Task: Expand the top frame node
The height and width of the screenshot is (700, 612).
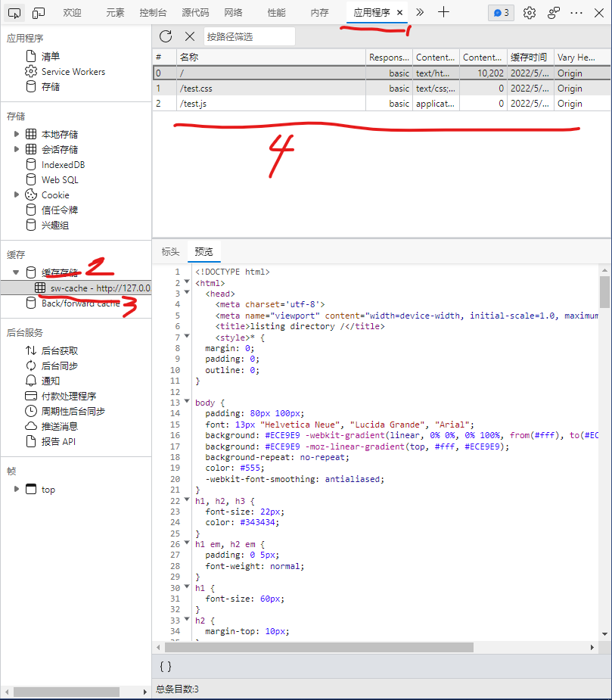Action: (17, 490)
